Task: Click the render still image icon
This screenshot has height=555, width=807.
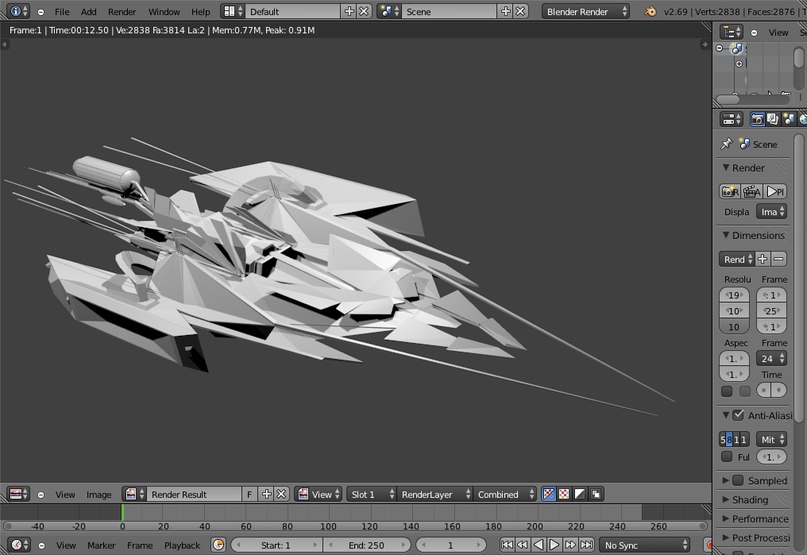Action: [730, 191]
